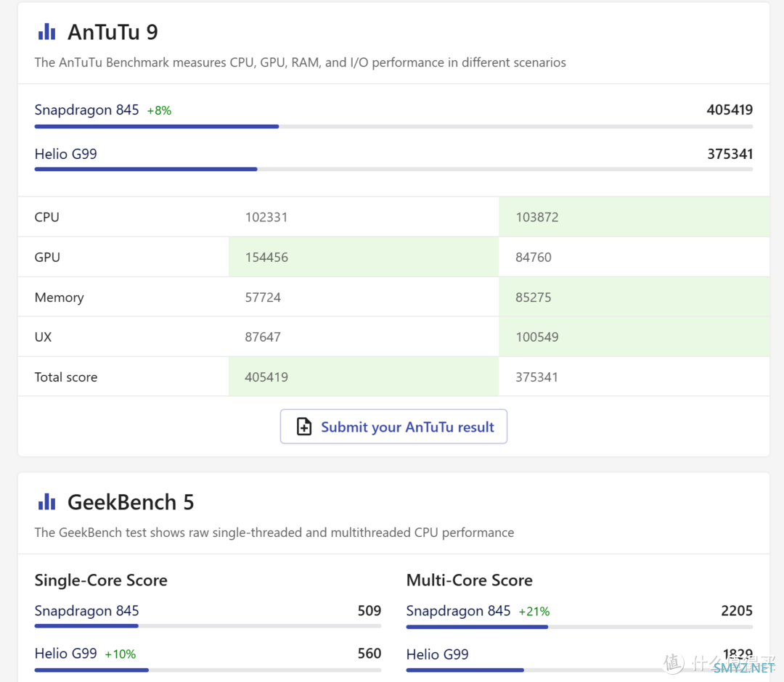Click Helio G99 Single-Core progress bar

[x=208, y=670]
